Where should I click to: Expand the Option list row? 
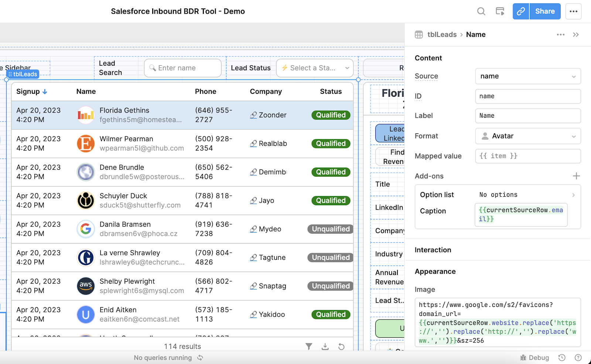point(498,195)
